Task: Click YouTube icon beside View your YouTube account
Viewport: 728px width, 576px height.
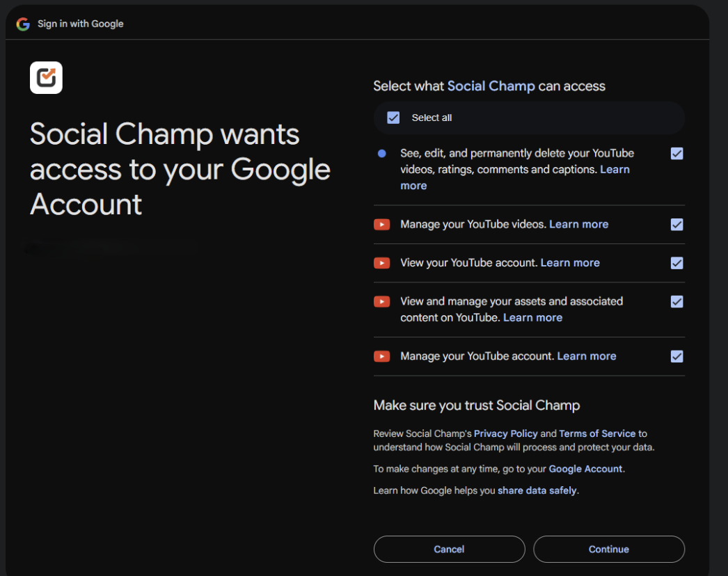Action: (381, 263)
